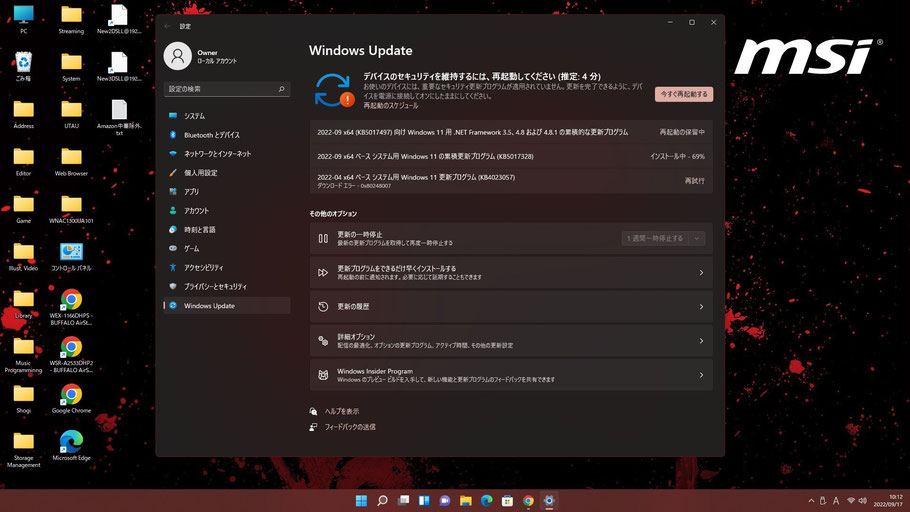Screen dimensions: 910x512
Task: Click Settings gear on taskbar
Action: (549, 500)
